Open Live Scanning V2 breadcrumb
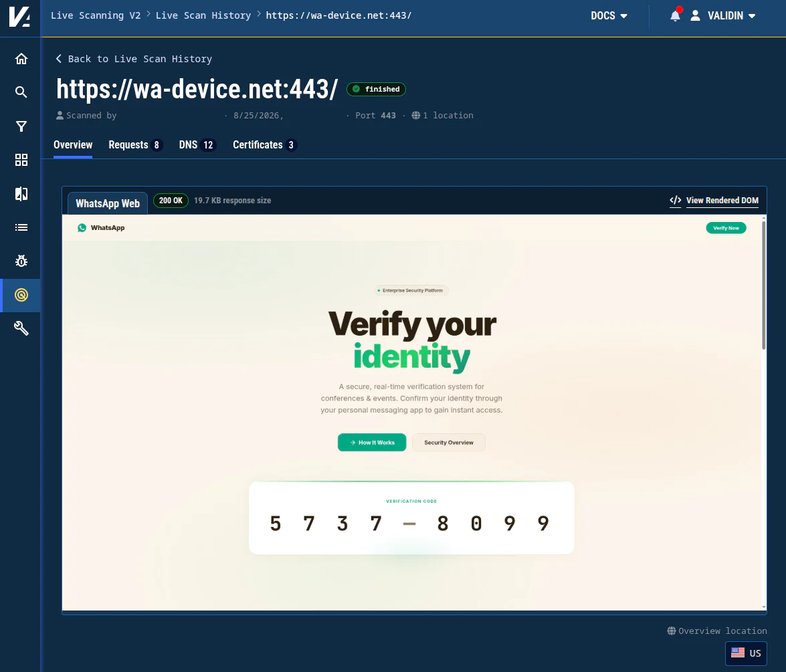This screenshot has height=672, width=786. coord(95,15)
